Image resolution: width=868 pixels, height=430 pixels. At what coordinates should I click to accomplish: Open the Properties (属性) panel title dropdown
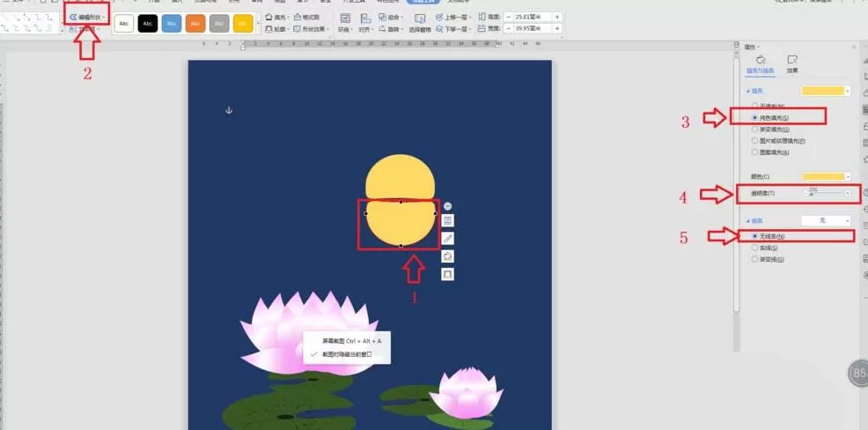pos(753,47)
